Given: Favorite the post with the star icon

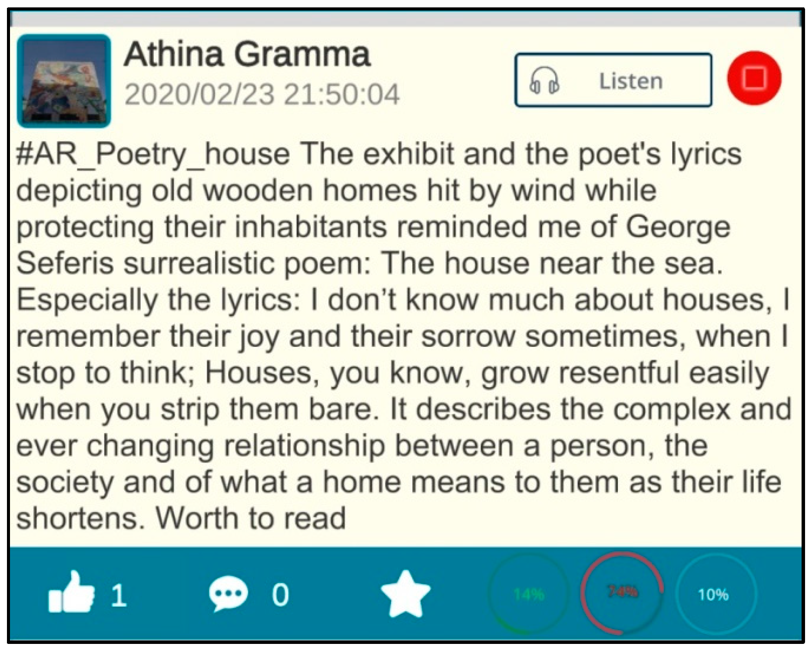Looking at the screenshot, I should tap(405, 594).
